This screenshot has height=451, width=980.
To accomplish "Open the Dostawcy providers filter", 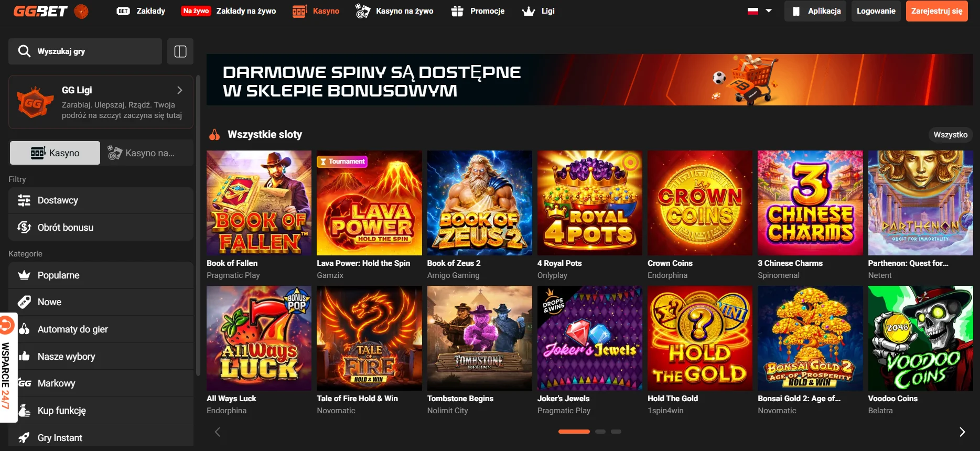I will click(101, 200).
